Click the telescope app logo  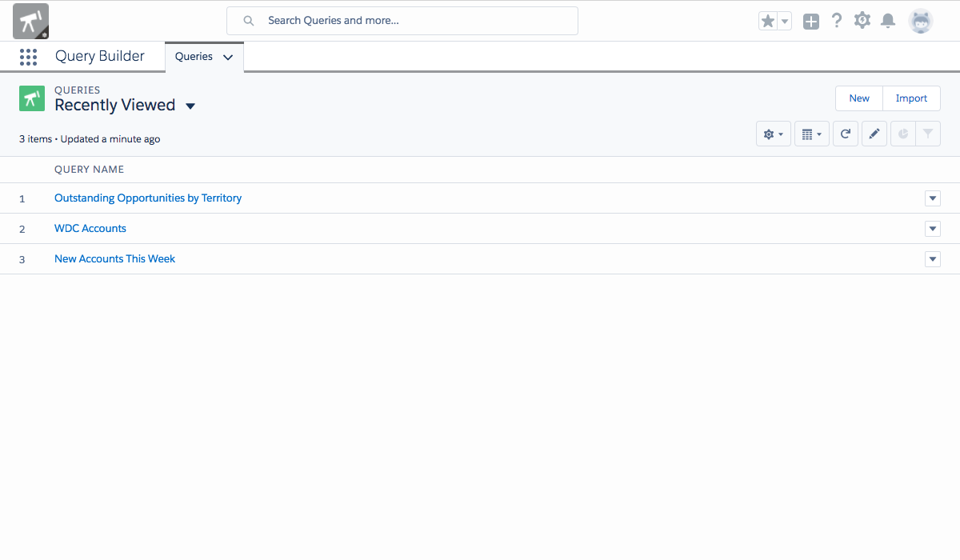30,21
